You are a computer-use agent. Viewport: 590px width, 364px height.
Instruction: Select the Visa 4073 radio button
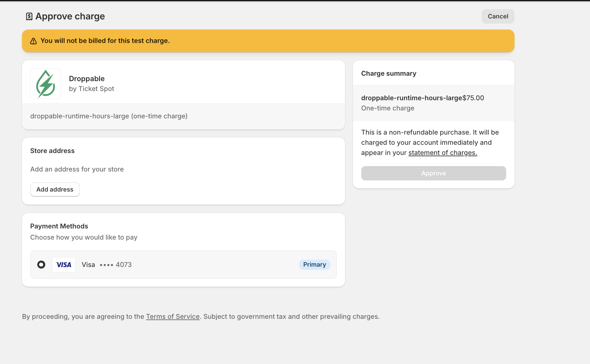pyautogui.click(x=41, y=265)
